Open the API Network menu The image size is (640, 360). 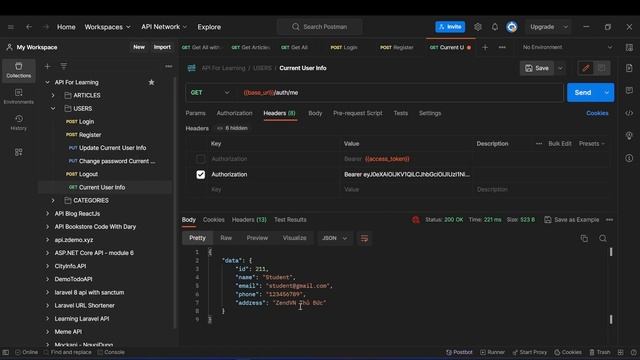click(x=164, y=27)
